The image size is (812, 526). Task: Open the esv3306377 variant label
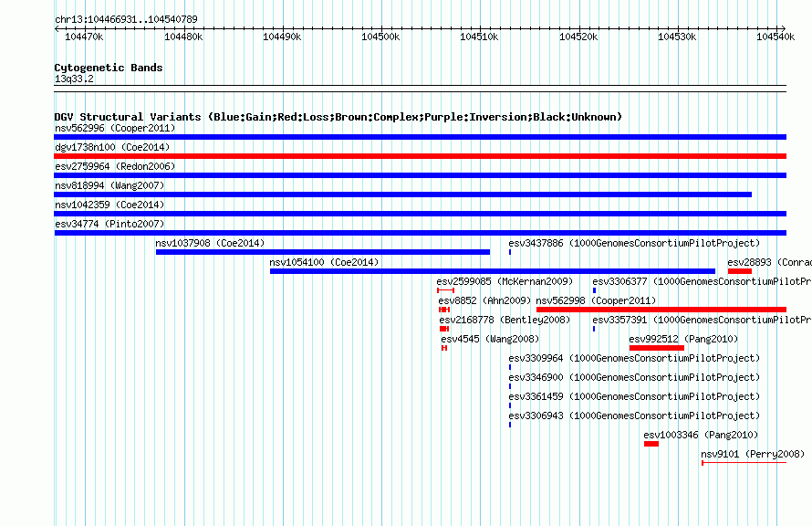[x=702, y=281]
